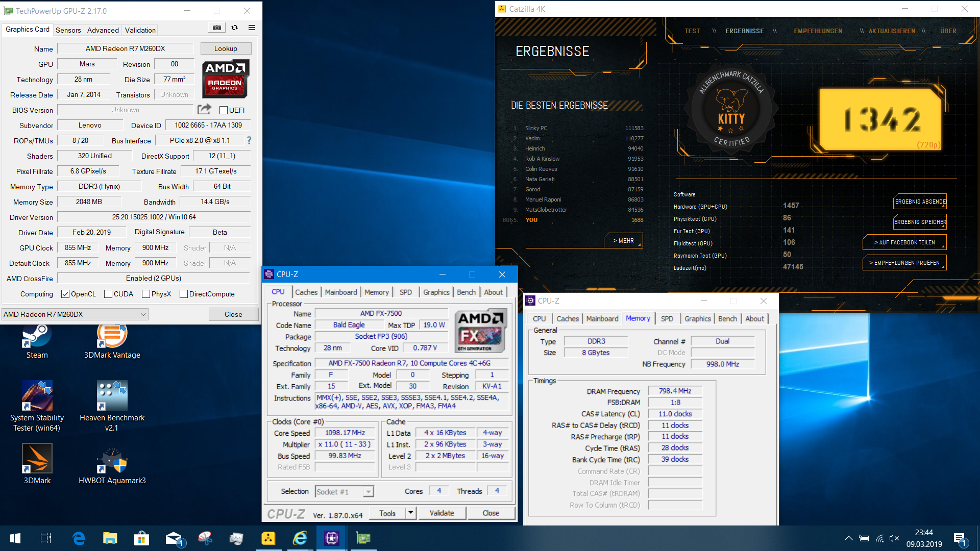Click volume muted tray icon

tap(894, 538)
